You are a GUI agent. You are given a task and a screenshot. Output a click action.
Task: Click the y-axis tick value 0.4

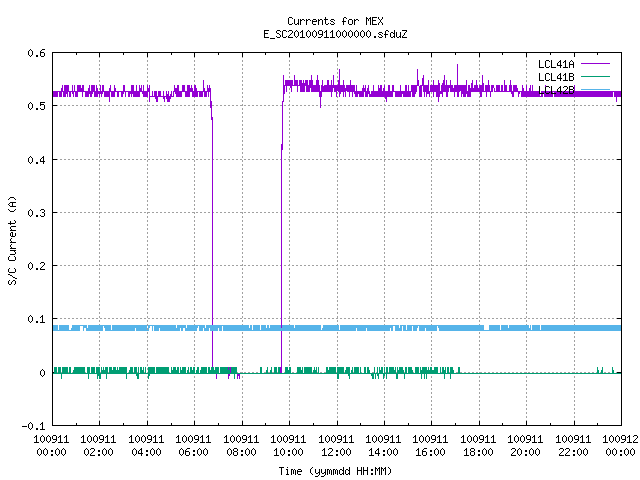pyautogui.click(x=36, y=160)
